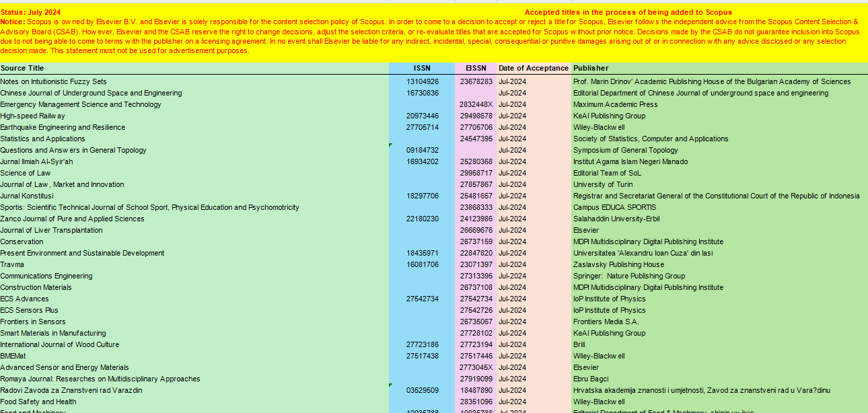This screenshot has height=413, width=868.
Task: Select 'Journal of Law, Market and Innovation' cell
Action: tap(194, 184)
